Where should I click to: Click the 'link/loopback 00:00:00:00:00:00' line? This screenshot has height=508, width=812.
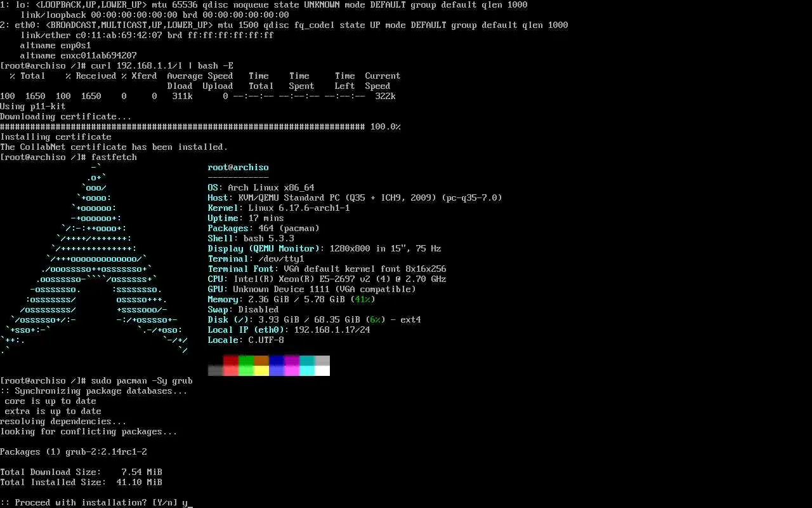tap(155, 15)
